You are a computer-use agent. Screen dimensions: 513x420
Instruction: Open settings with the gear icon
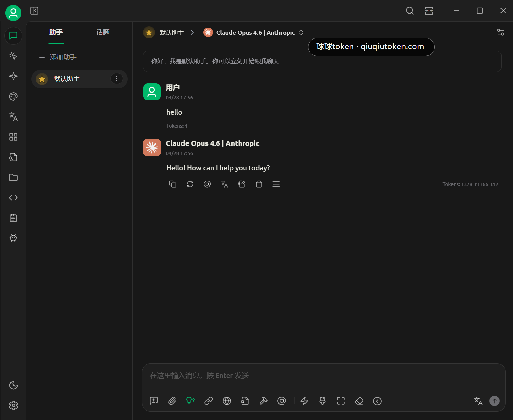[13, 405]
